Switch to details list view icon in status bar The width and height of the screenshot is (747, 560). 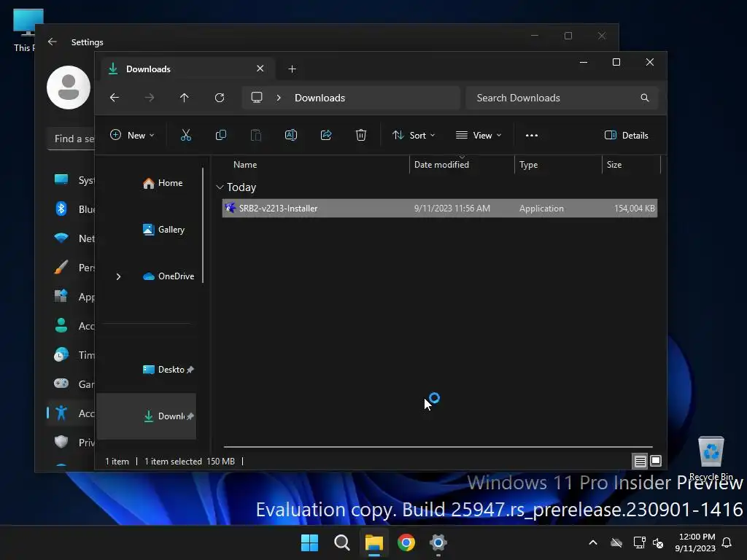[x=640, y=461]
